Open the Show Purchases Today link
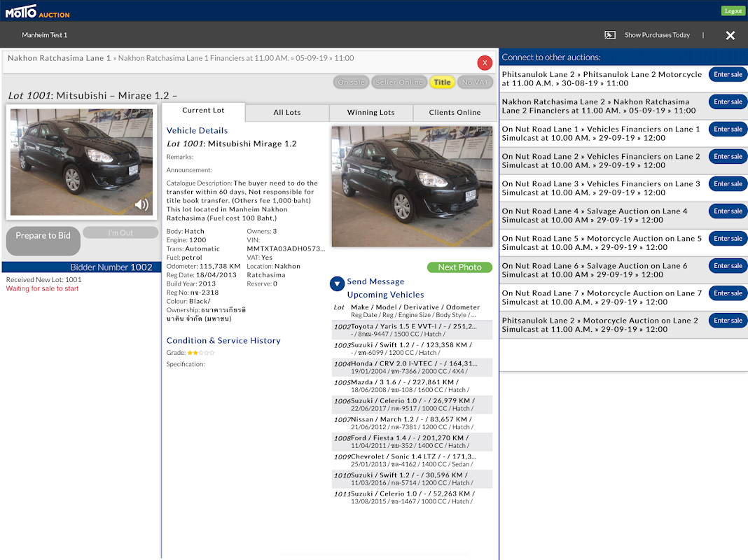748x560 pixels. (x=657, y=35)
